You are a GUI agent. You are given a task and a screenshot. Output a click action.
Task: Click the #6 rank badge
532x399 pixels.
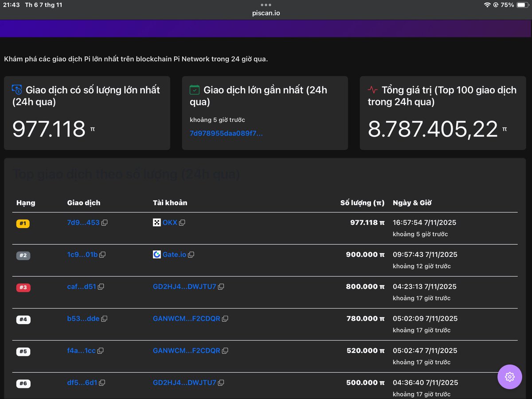click(23, 383)
